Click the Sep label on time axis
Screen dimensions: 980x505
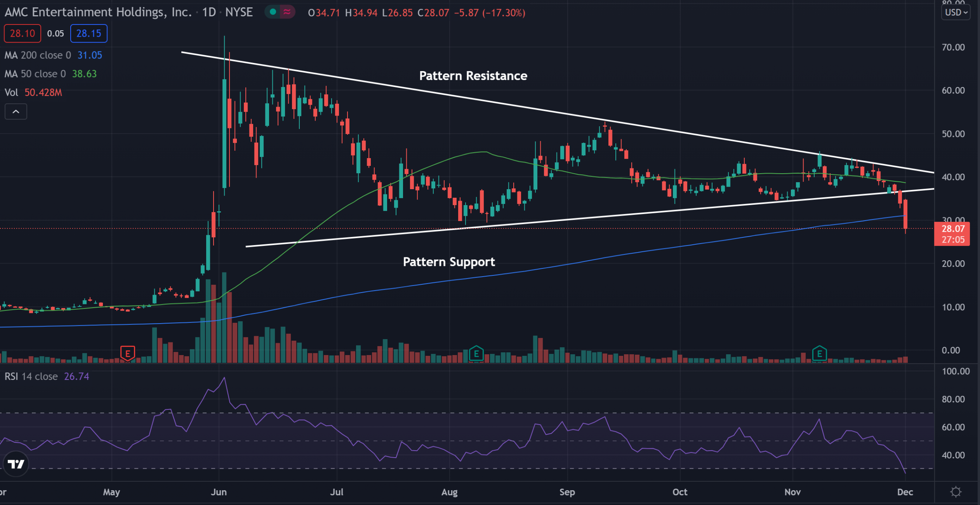tap(567, 492)
